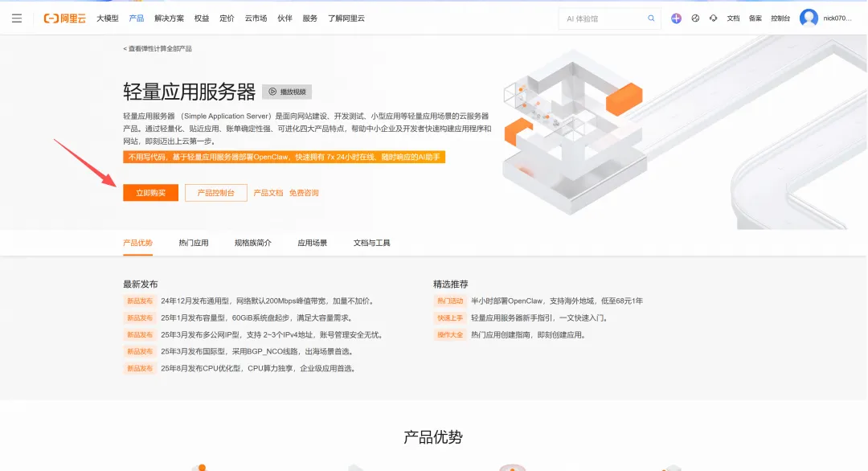Open the 云市场 menu
The image size is (868, 471).
click(x=256, y=18)
